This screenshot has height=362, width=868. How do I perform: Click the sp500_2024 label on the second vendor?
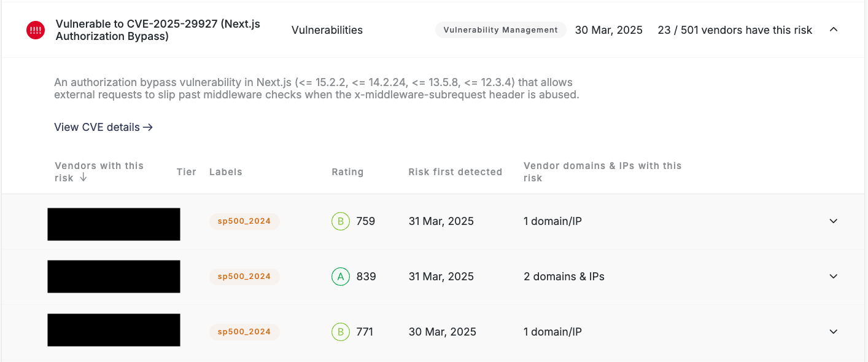(x=244, y=276)
